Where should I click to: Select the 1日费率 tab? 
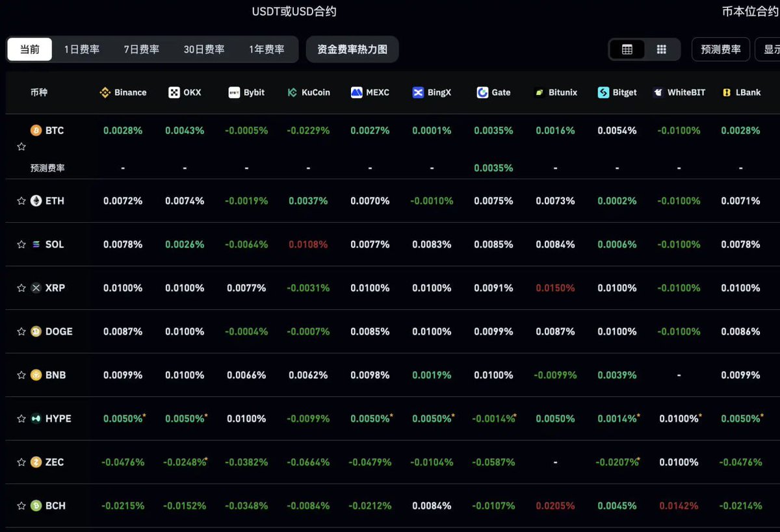point(82,49)
